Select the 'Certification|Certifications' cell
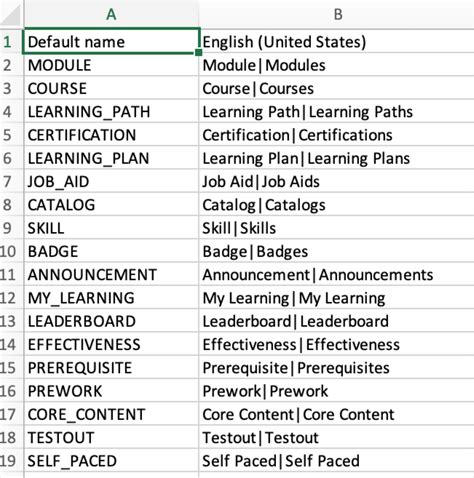This screenshot has width=474, height=478. pos(337,135)
